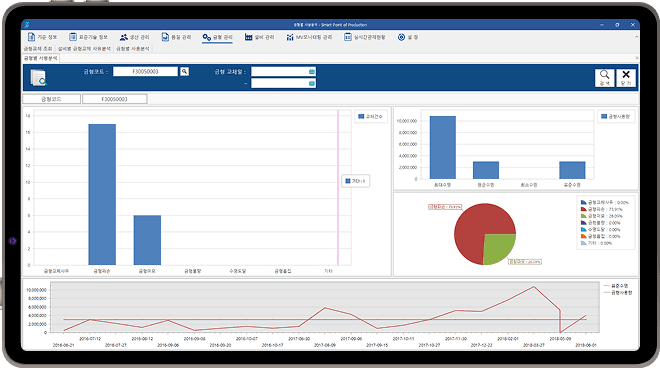Click the purple arrow icon on the tablet's left edge

(12, 241)
